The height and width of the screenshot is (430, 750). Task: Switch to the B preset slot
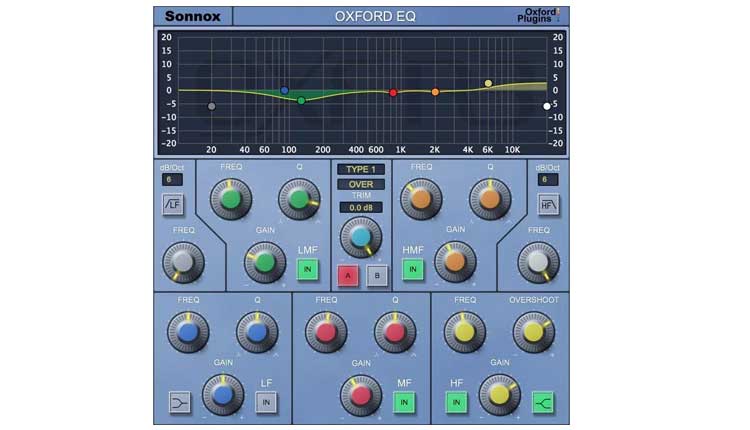[x=377, y=276]
